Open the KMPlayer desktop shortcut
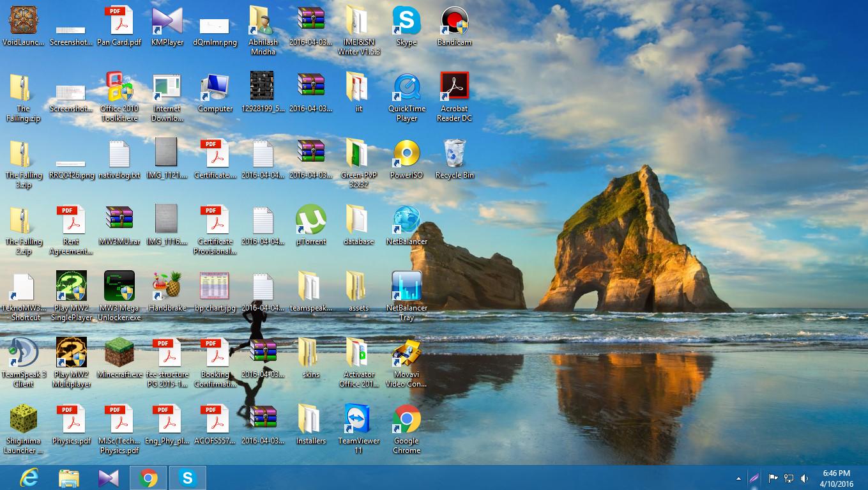868x490 pixels. point(167,26)
